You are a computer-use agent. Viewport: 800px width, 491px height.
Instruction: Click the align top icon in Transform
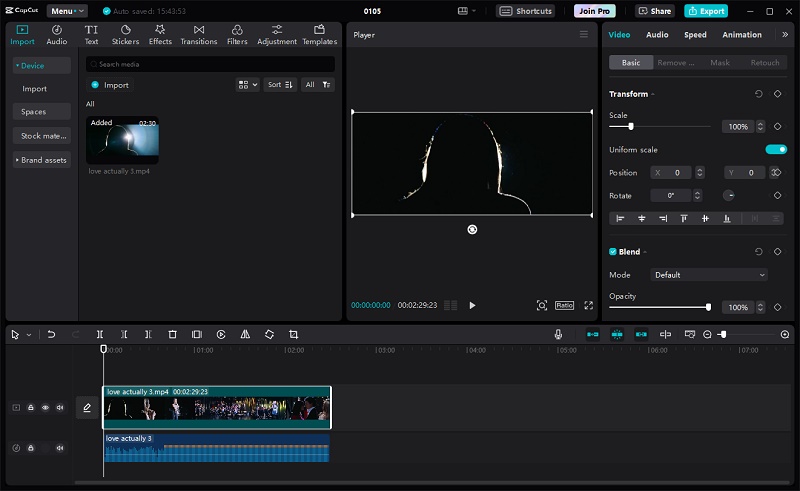[x=684, y=218]
